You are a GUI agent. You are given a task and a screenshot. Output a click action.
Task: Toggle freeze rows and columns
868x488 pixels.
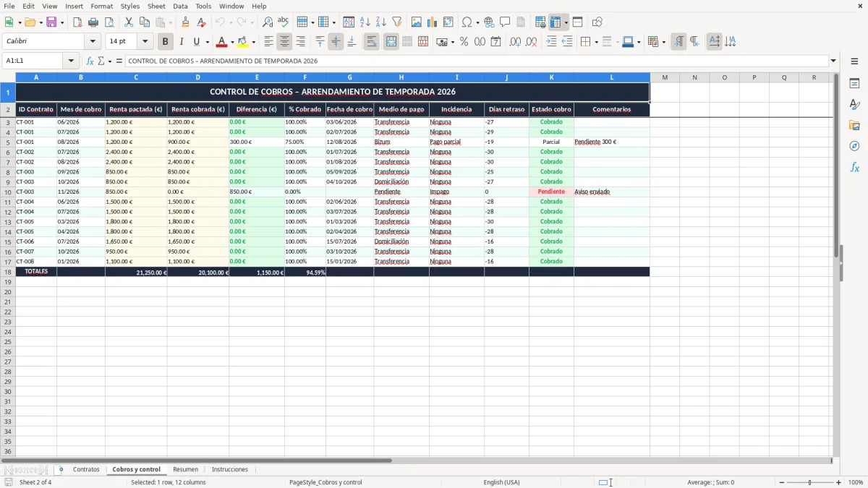(x=556, y=22)
